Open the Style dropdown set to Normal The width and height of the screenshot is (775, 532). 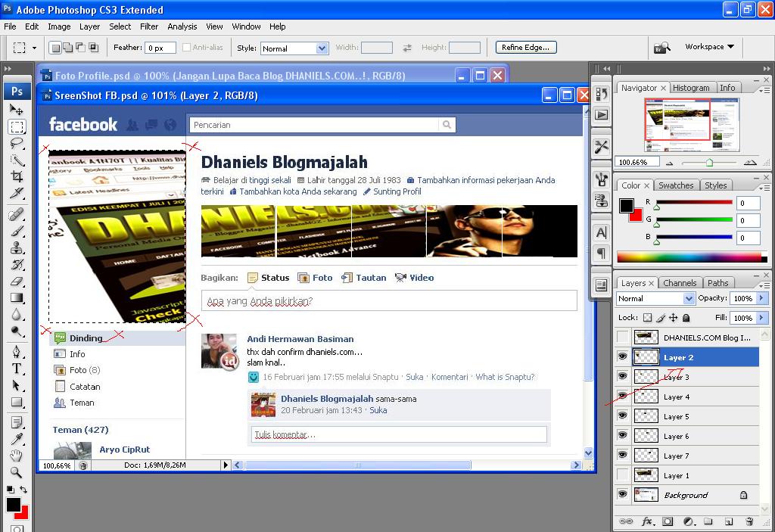[294, 48]
